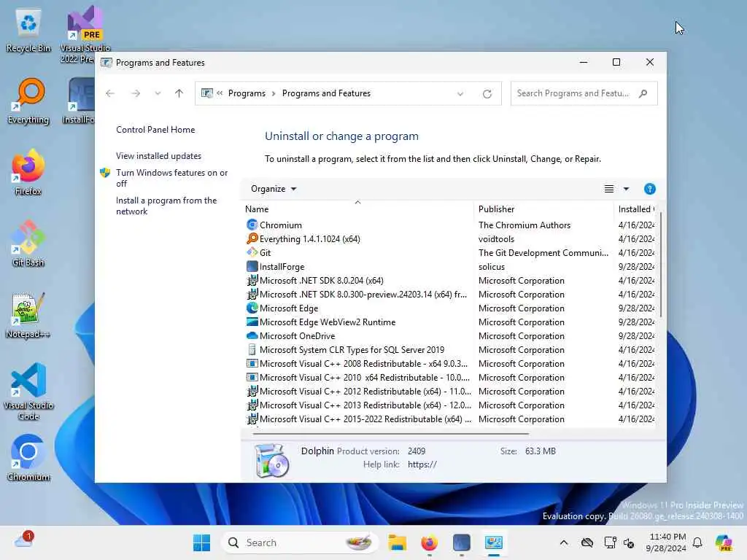Open the help question mark button
Viewport: 747px width, 560px height.
[649, 189]
